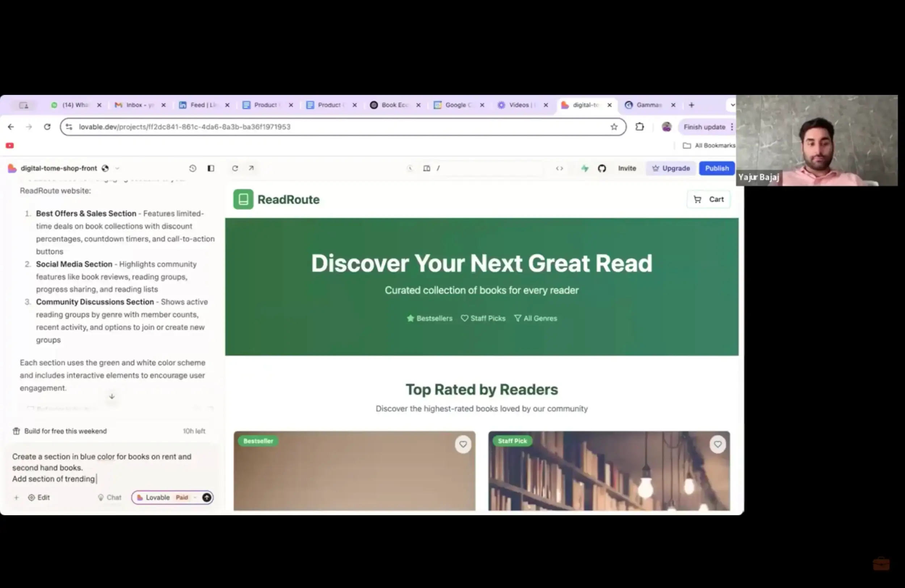Open the GitHub integration icon
This screenshot has height=588, width=905.
tap(602, 168)
